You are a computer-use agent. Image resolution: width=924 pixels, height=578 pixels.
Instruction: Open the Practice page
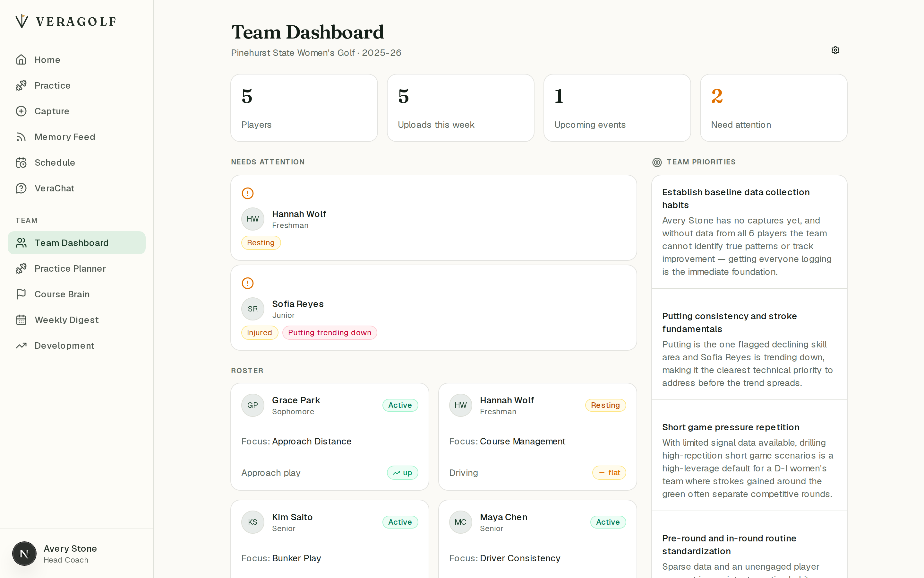(77, 85)
